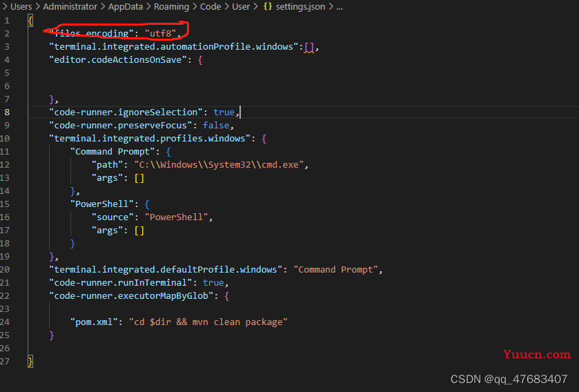The width and height of the screenshot is (579, 392).
Task: Click the mvn clean package command string
Action: point(208,322)
